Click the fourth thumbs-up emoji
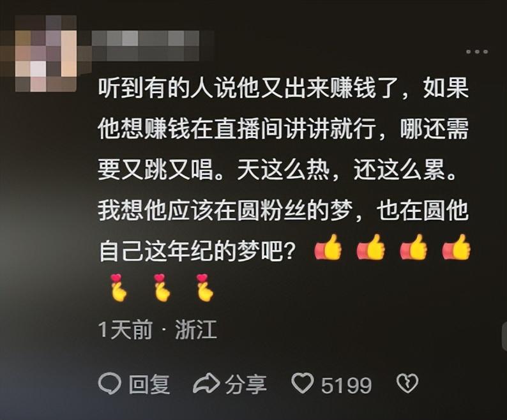The image size is (507, 420). point(456,247)
